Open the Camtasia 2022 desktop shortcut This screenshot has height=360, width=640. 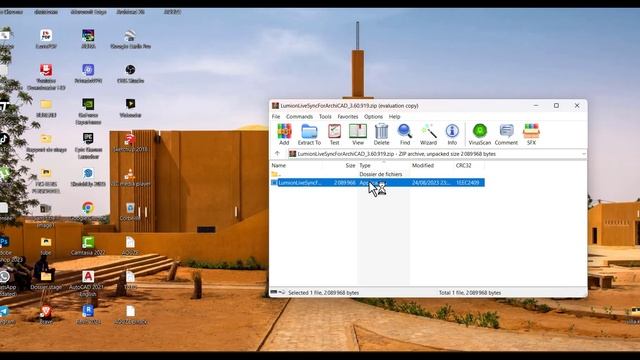[x=88, y=246]
